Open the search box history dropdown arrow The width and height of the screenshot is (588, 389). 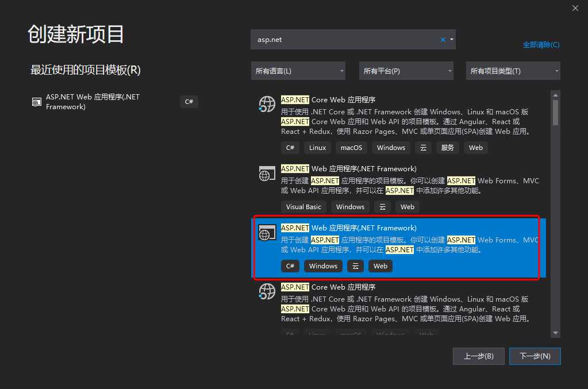point(452,40)
